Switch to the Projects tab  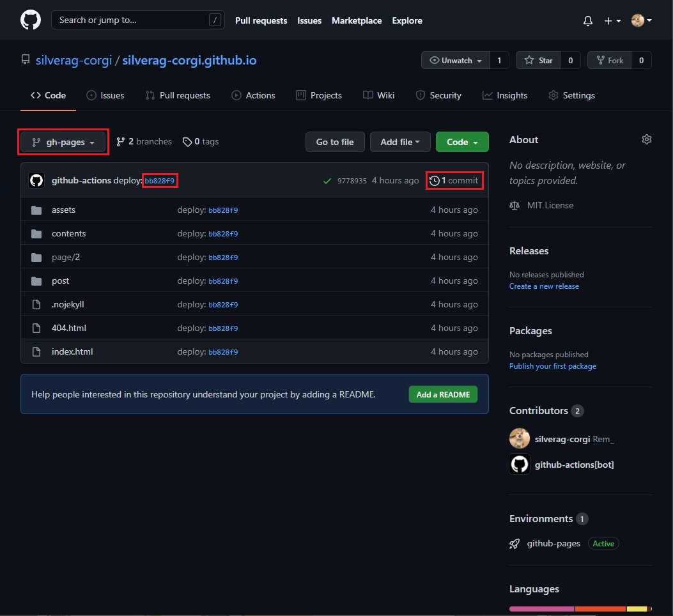319,95
